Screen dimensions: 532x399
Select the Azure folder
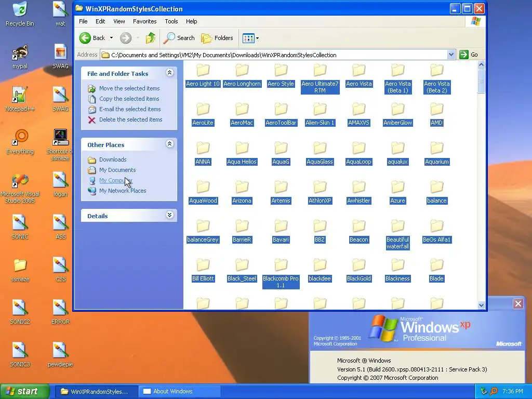[x=397, y=192]
